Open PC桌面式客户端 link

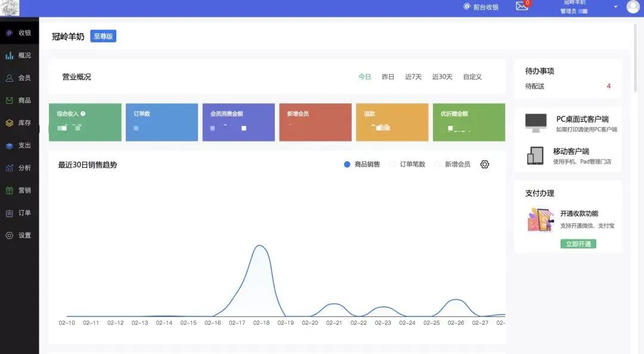point(583,119)
